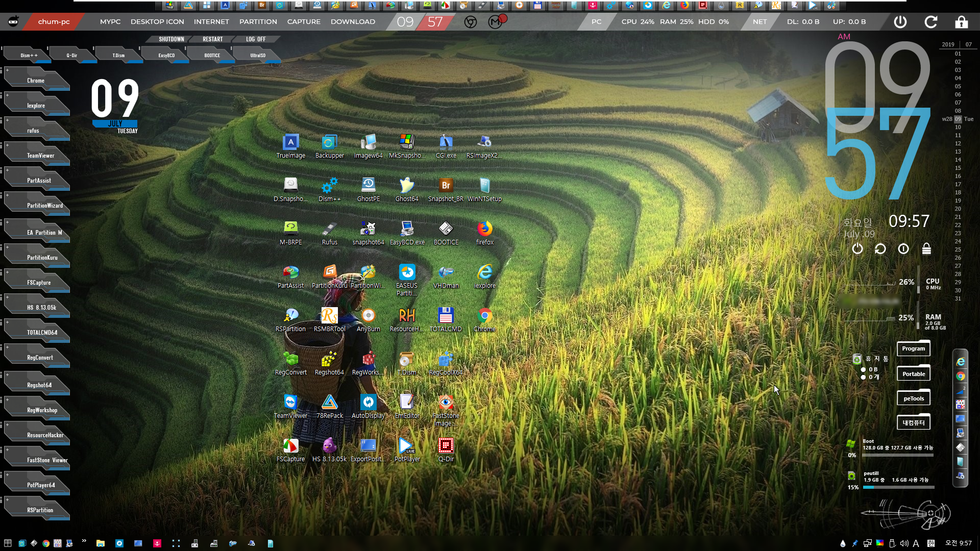Image resolution: width=980 pixels, height=551 pixels.
Task: Click the LOG OFF button
Action: pyautogui.click(x=256, y=39)
